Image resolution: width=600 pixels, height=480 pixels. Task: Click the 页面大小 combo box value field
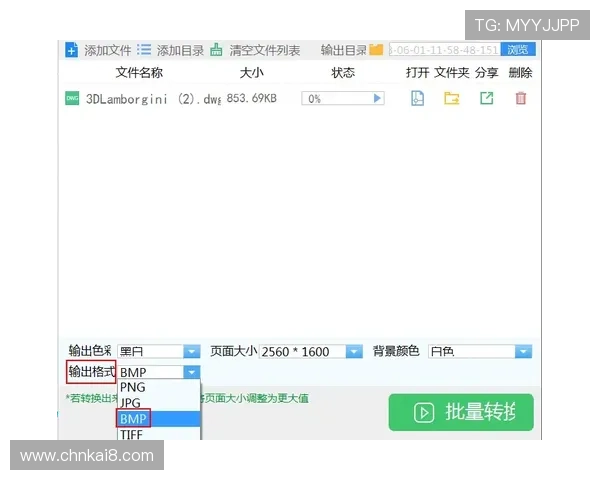click(303, 351)
